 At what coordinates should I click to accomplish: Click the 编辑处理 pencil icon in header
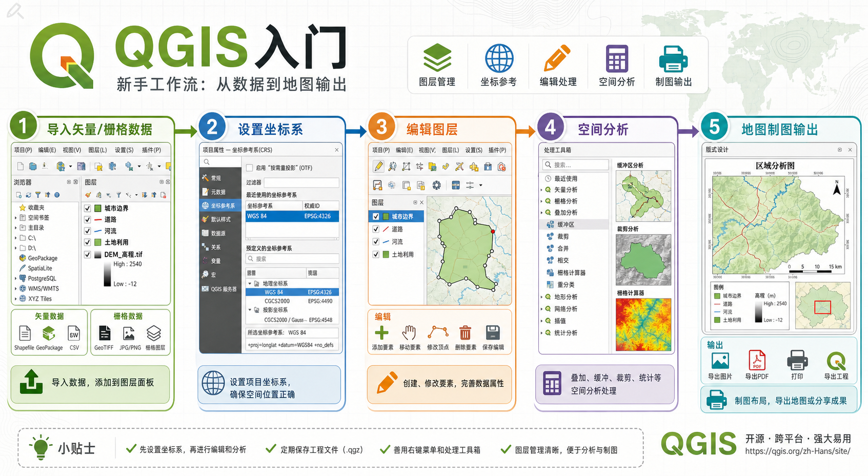tap(557, 58)
